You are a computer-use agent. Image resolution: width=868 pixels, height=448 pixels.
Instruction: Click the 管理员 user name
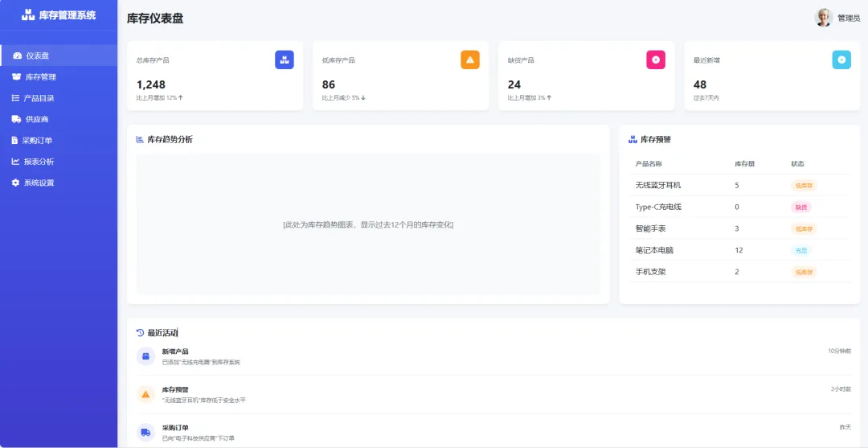(x=849, y=18)
